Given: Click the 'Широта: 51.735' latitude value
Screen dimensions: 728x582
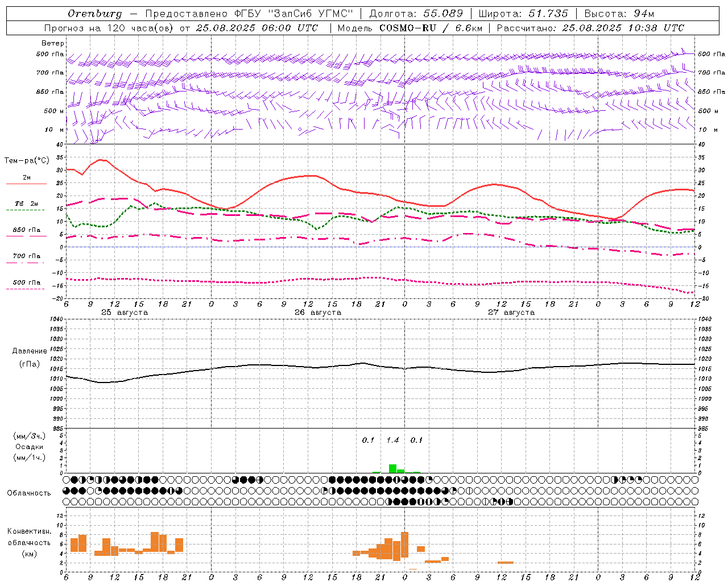Looking at the screenshot, I should [523, 14].
